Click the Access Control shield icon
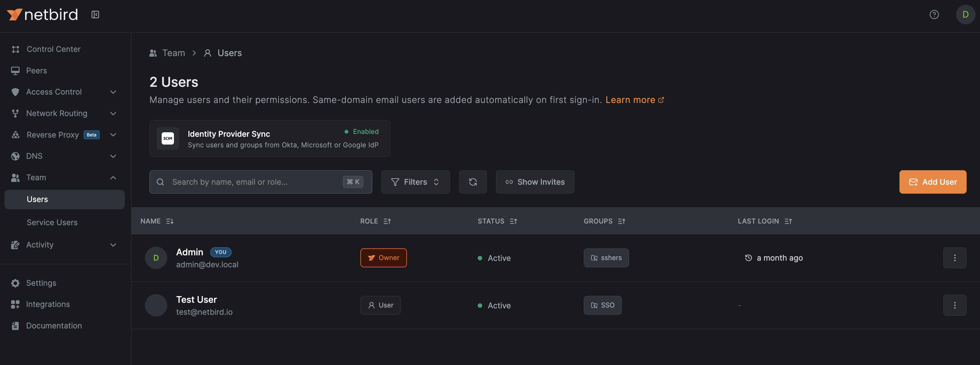This screenshot has width=980, height=365. click(x=15, y=92)
